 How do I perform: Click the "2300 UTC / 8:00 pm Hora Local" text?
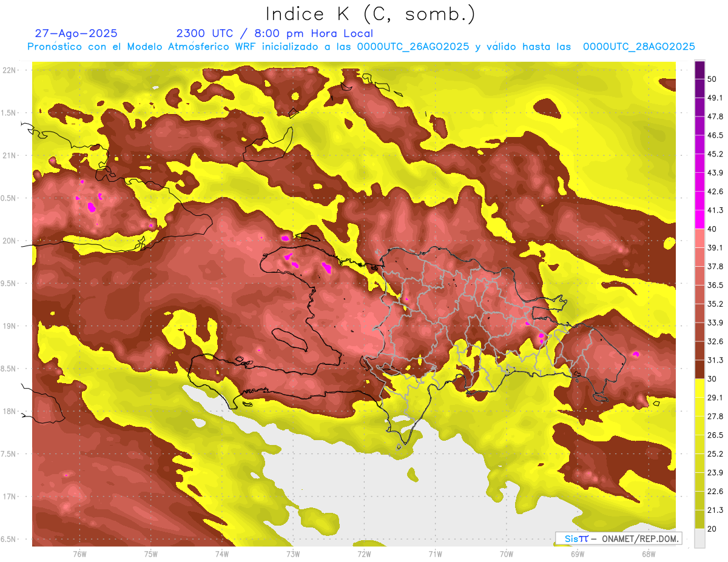[x=274, y=33]
